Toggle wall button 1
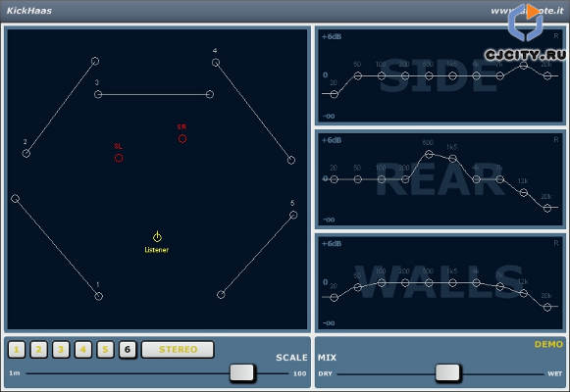The width and height of the screenshot is (570, 392). [x=17, y=350]
